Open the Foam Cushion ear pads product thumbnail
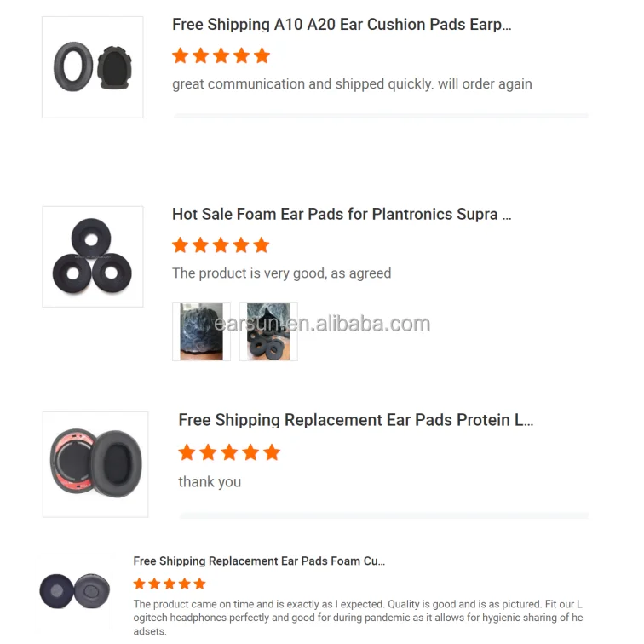This screenshot has height=644, width=644. pos(74,592)
